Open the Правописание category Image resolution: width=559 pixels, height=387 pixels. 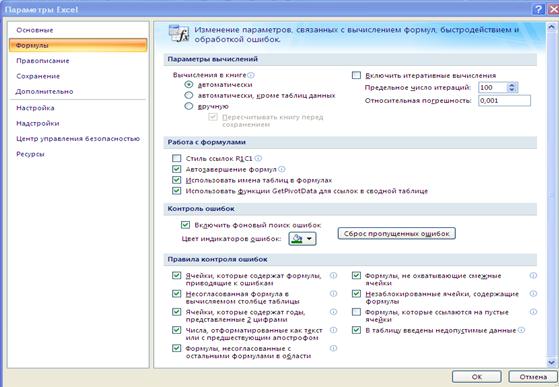[x=43, y=61]
